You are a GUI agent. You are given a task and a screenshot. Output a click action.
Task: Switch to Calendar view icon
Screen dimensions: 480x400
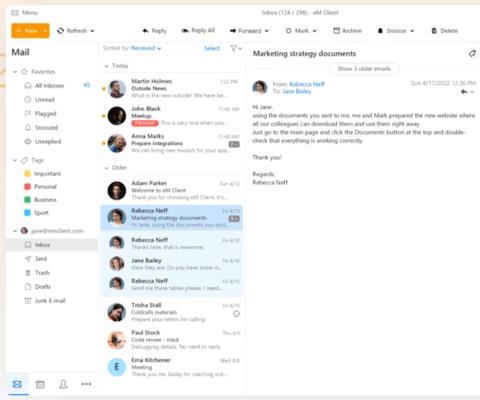[x=40, y=384]
